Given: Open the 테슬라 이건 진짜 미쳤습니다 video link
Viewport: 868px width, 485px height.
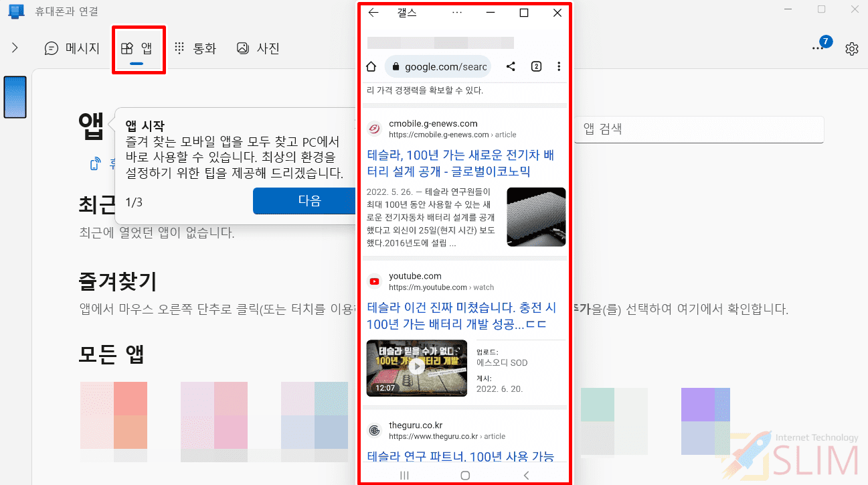Looking at the screenshot, I should click(x=462, y=316).
